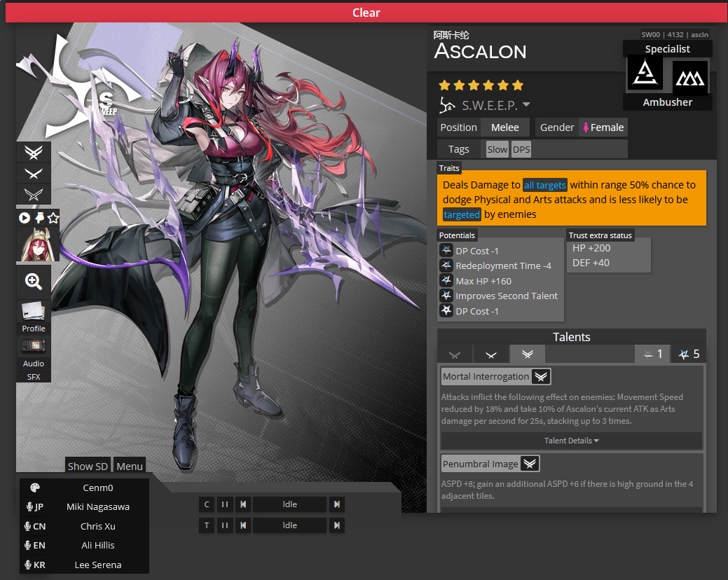This screenshot has width=728, height=580.
Task: Open the Audio recorder section
Action: [34, 352]
